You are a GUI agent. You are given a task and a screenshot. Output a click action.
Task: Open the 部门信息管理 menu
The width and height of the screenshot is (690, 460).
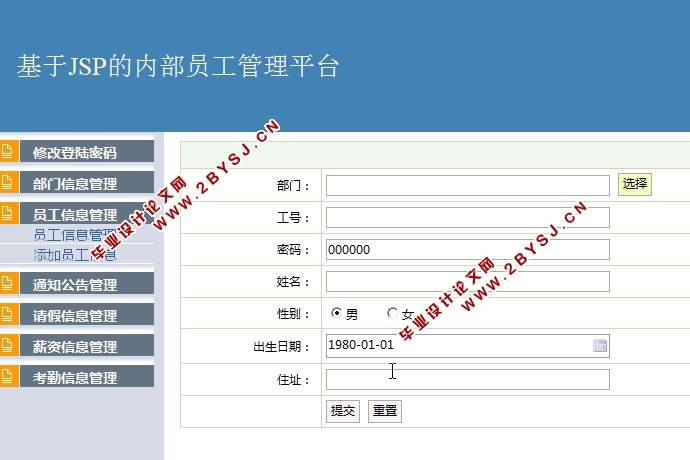pyautogui.click(x=87, y=182)
